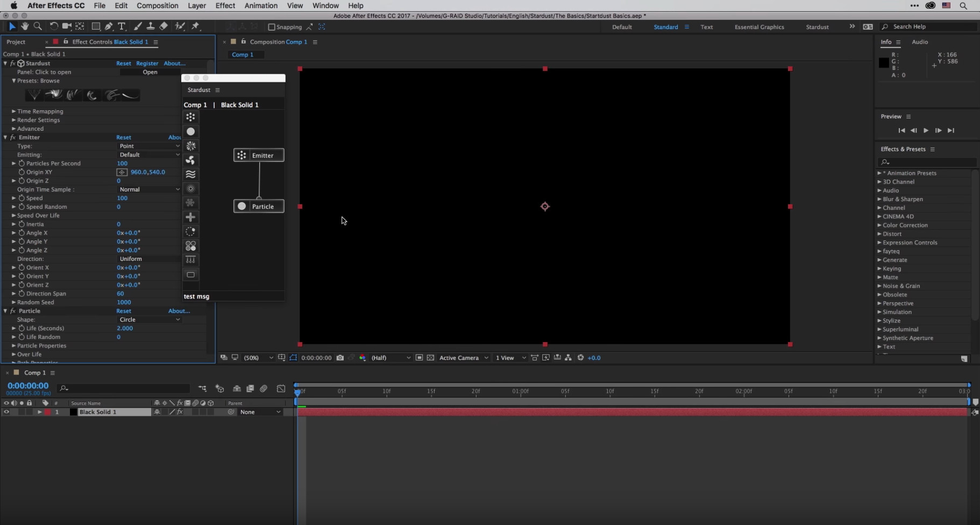Click the Particle circle icon in Stardust toolbar

click(190, 131)
